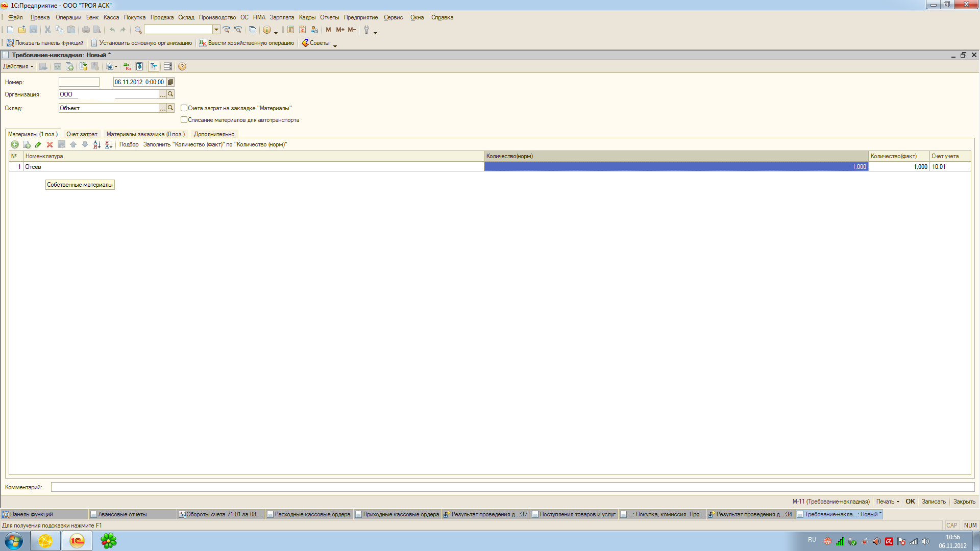The width and height of the screenshot is (980, 551).
Task: Open the Производство menu
Action: pos(217,17)
